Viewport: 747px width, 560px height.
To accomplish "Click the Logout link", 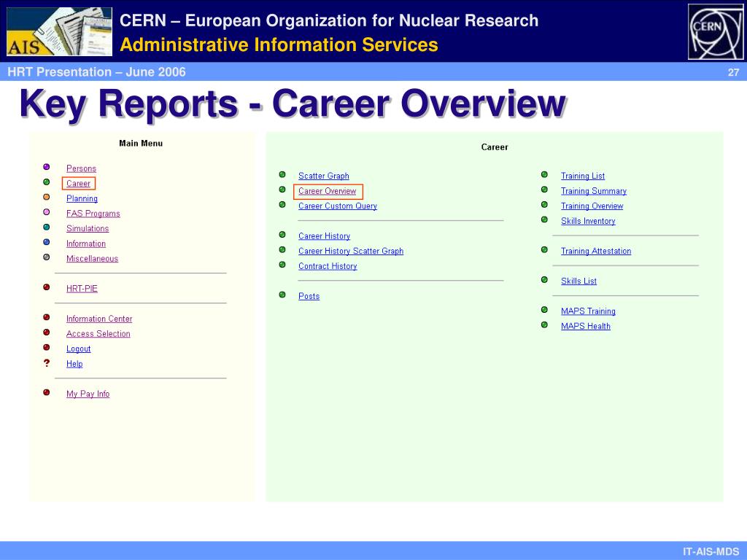I will pos(79,349).
